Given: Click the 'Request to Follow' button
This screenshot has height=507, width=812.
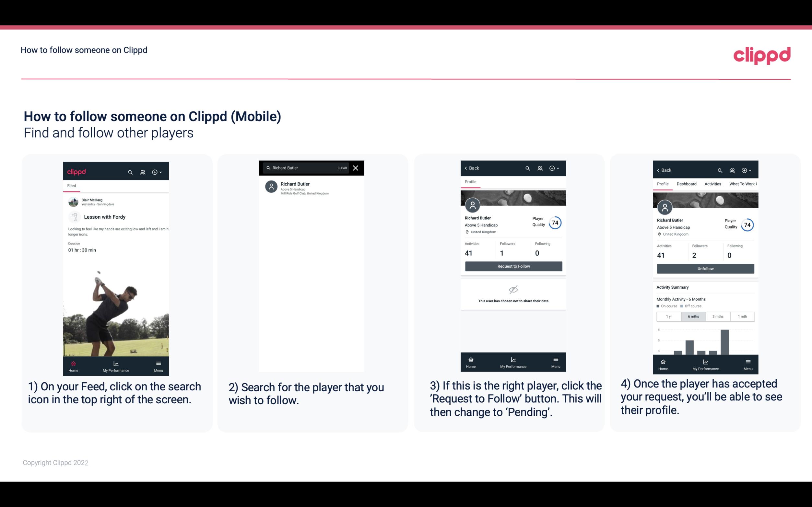Looking at the screenshot, I should click(x=513, y=266).
